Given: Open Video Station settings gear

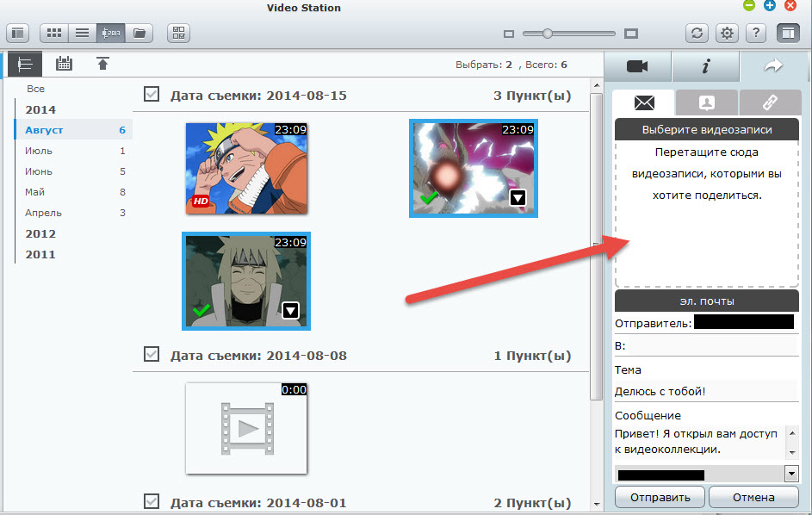Looking at the screenshot, I should pos(727,34).
